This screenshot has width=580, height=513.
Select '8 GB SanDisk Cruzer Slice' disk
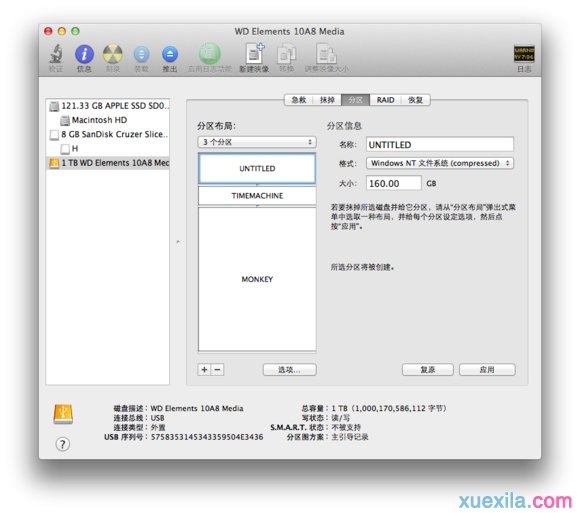tap(108, 134)
